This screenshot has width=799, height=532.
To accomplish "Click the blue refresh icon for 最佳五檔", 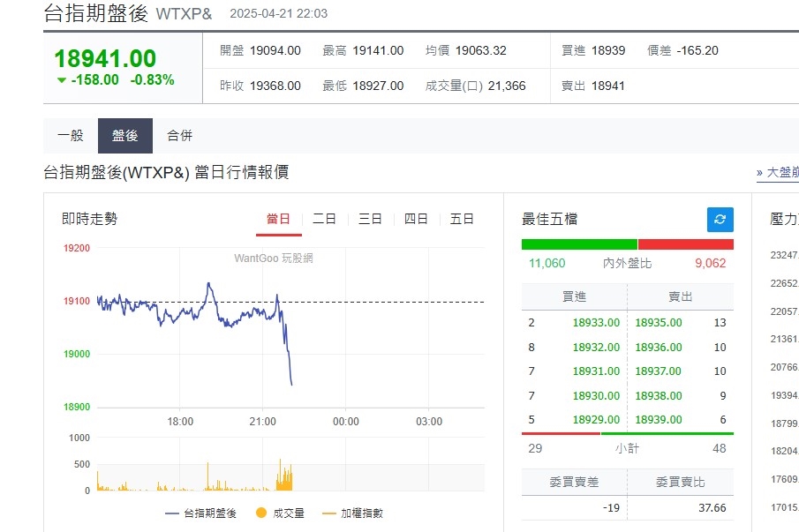I will 720,220.
